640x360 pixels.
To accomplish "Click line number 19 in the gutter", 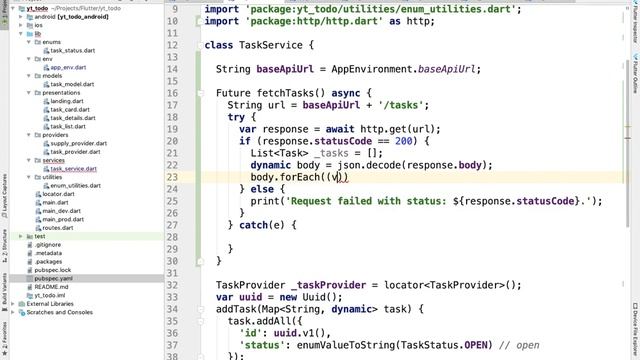I will pos(172,129).
